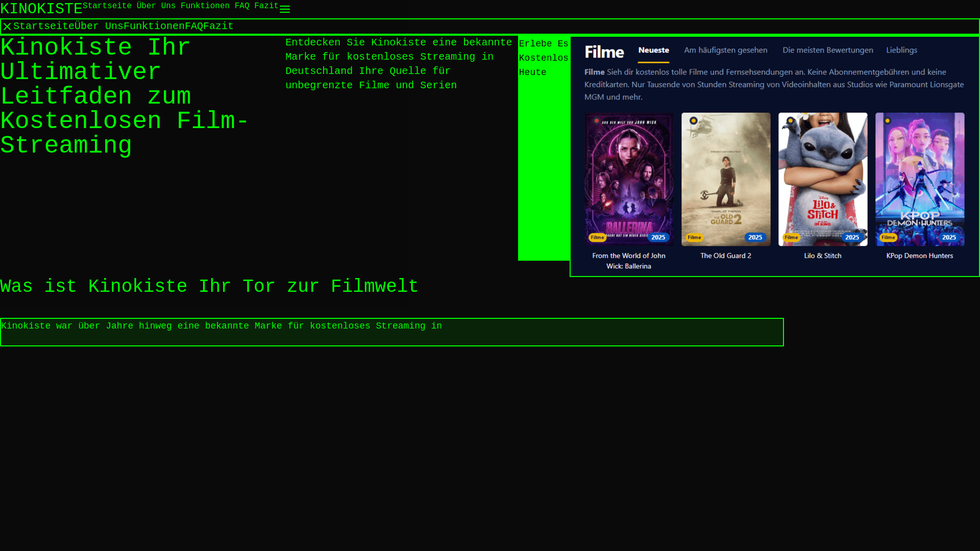Viewport: 980px width, 551px height.
Task: Switch to Die meisten Bewertungen tab
Action: [x=827, y=50]
